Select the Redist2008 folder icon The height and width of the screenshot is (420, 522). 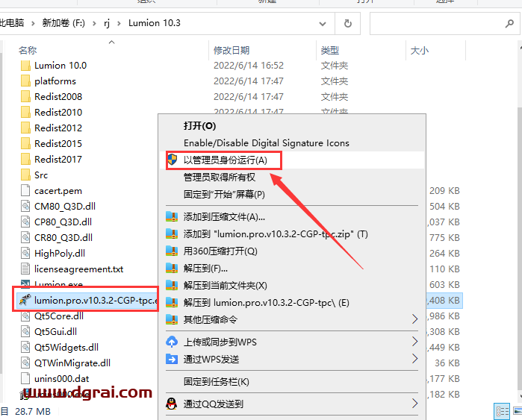coord(25,97)
